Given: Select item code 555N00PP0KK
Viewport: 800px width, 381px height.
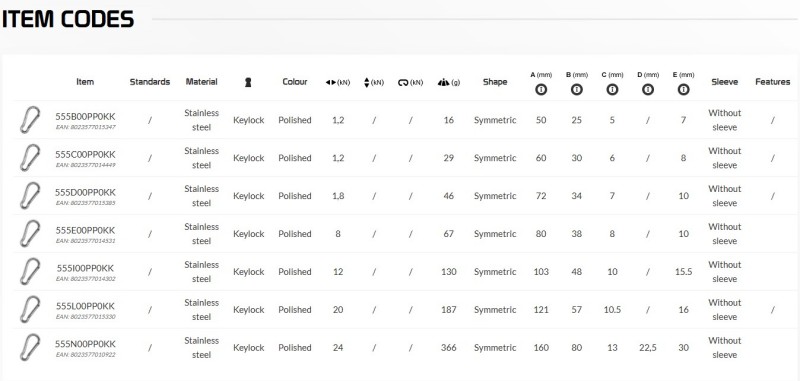Looking at the screenshot, I should (x=85, y=344).
